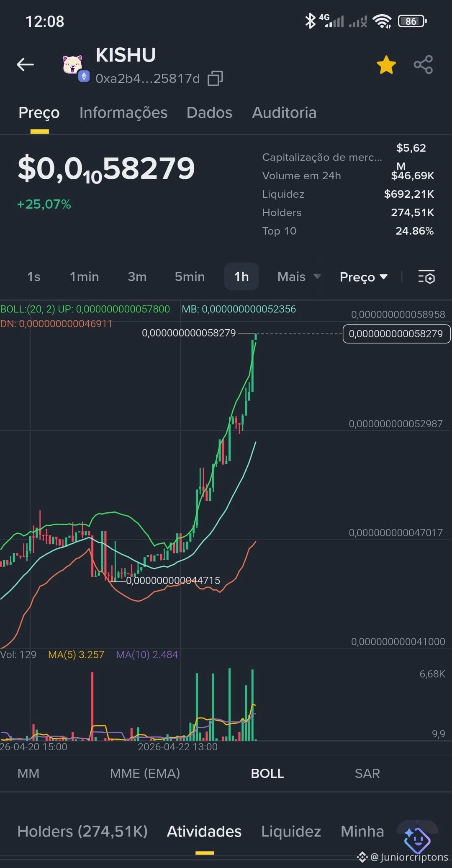Enable the SAR indicator
Image resolution: width=452 pixels, height=868 pixels.
coord(367,773)
